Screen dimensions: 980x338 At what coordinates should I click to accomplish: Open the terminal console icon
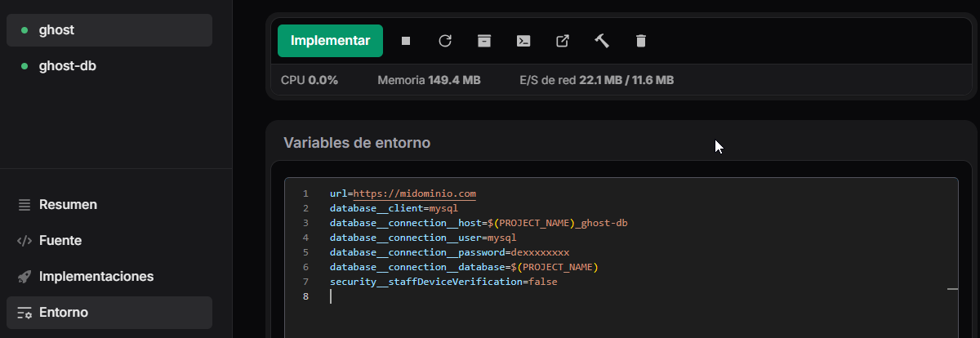tap(523, 41)
